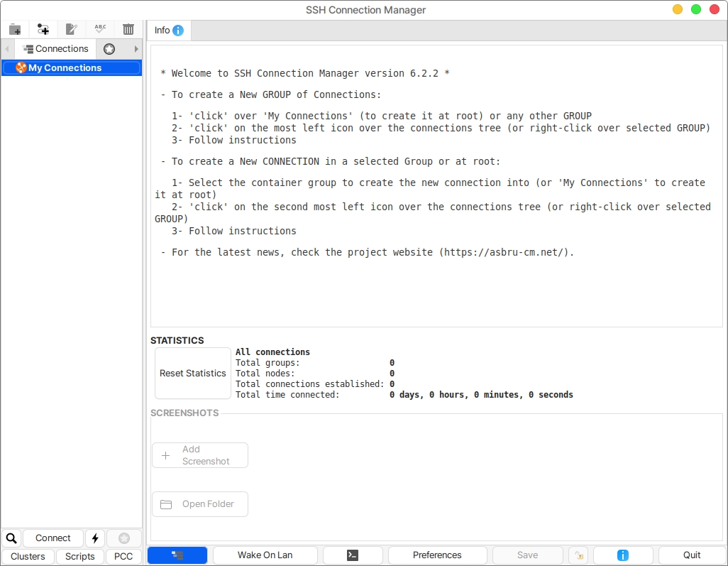Click the magnifier search icon
This screenshot has height=566, width=728.
pyautogui.click(x=11, y=538)
